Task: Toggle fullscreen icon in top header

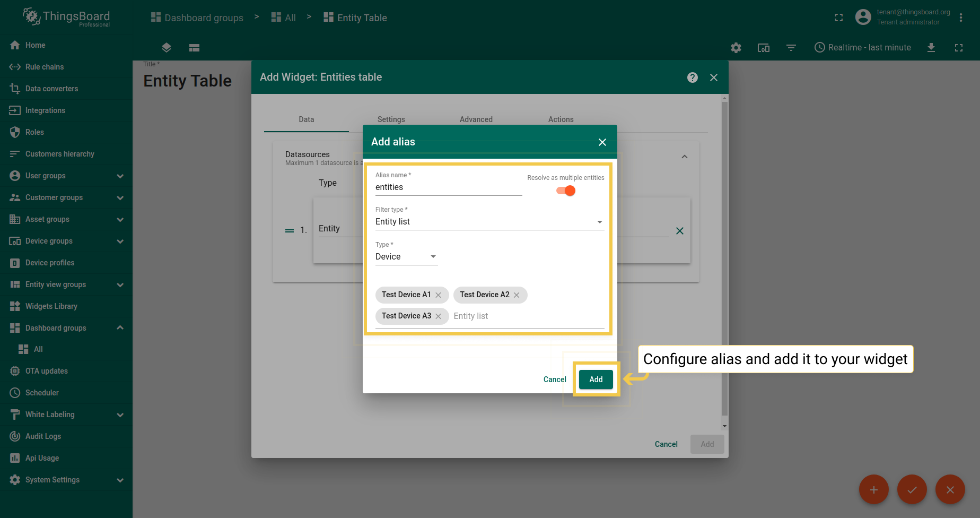Action: (x=839, y=18)
